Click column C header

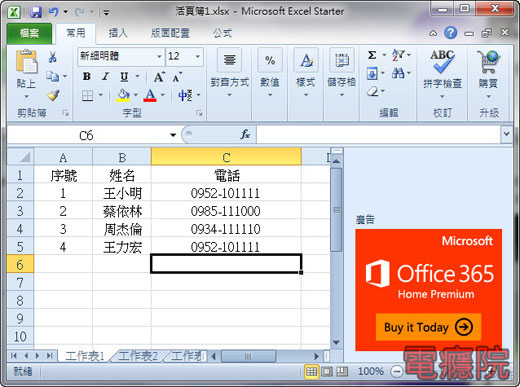coord(226,157)
